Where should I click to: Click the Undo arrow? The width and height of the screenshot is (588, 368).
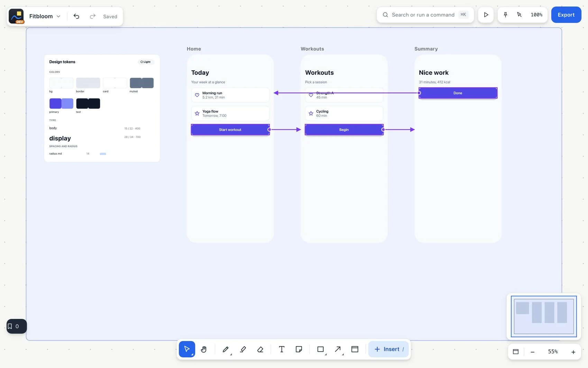point(76,16)
